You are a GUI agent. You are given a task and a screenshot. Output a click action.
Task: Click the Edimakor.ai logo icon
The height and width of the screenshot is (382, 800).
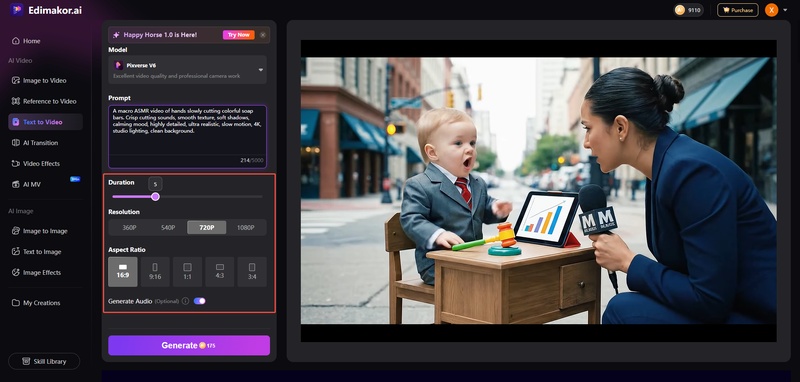point(17,10)
